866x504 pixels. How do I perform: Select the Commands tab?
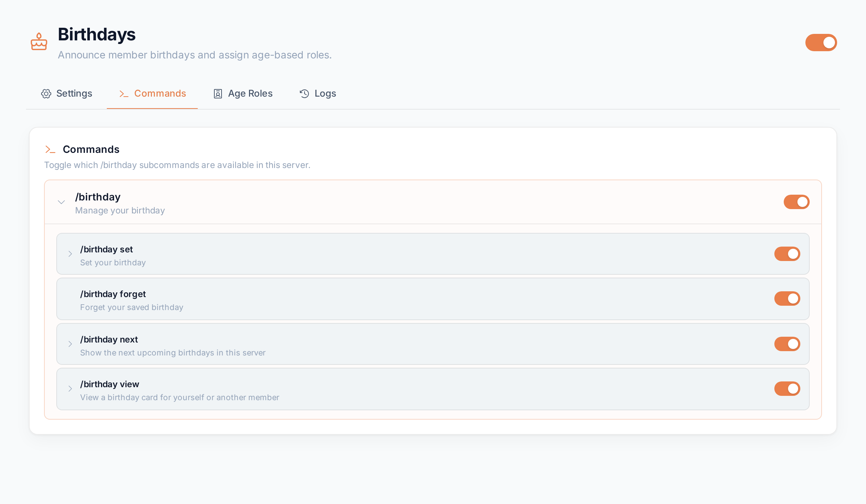(152, 94)
